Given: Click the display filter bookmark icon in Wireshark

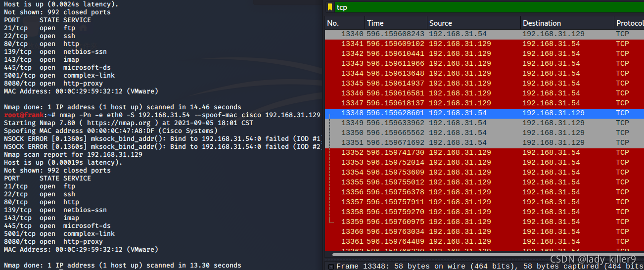Looking at the screenshot, I should click(330, 7).
